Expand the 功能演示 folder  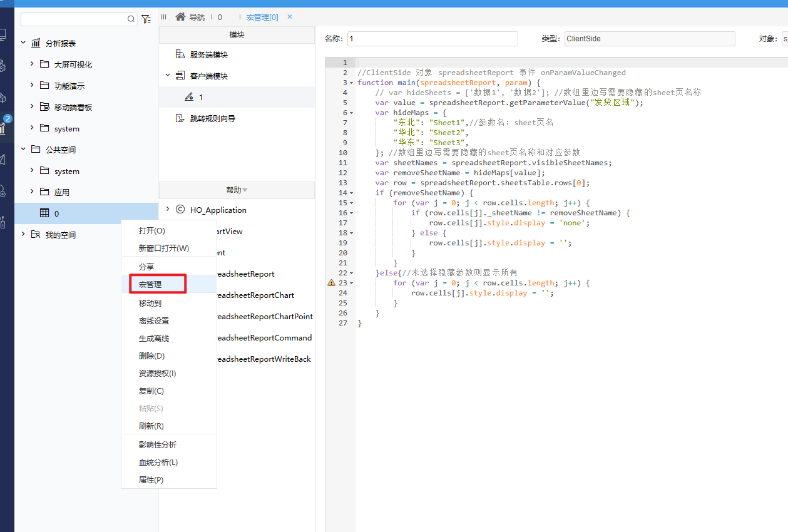click(x=32, y=86)
